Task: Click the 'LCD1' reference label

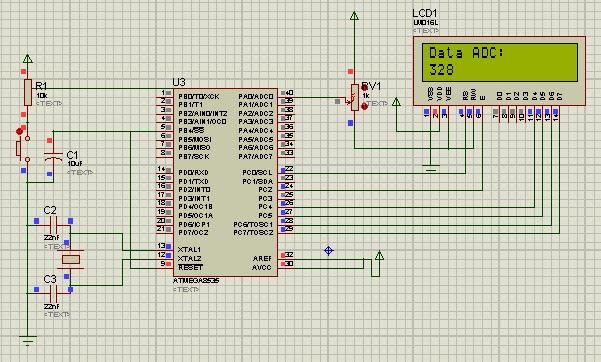Action: (x=425, y=13)
